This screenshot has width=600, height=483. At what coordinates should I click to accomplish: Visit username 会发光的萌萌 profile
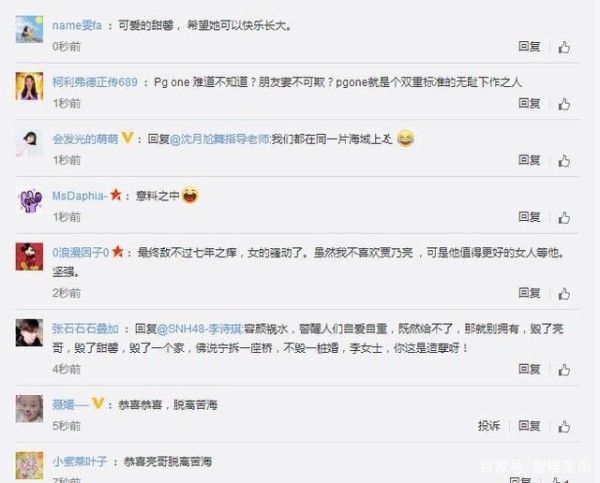(85, 139)
